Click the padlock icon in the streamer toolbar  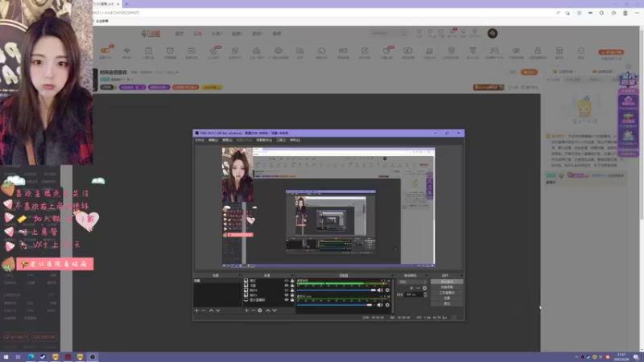pyautogui.click(x=538, y=51)
